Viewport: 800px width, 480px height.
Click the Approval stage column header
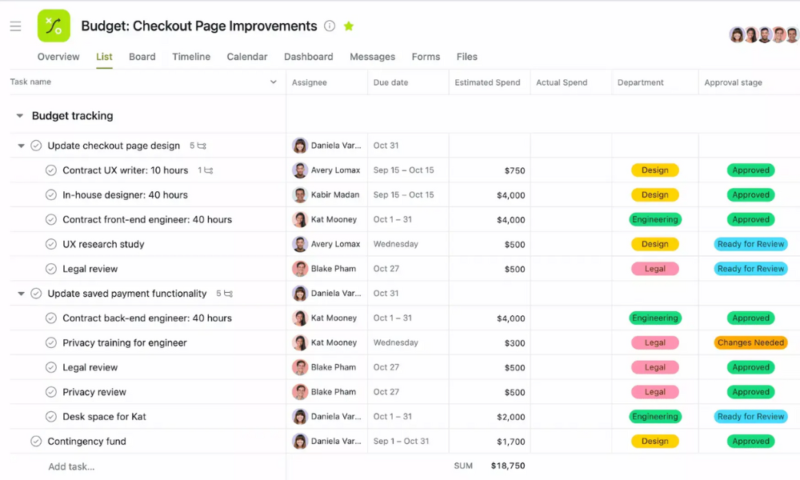point(733,82)
